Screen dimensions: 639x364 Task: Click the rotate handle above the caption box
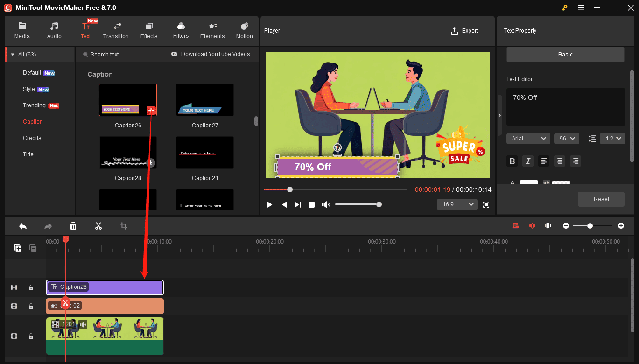coord(337,148)
